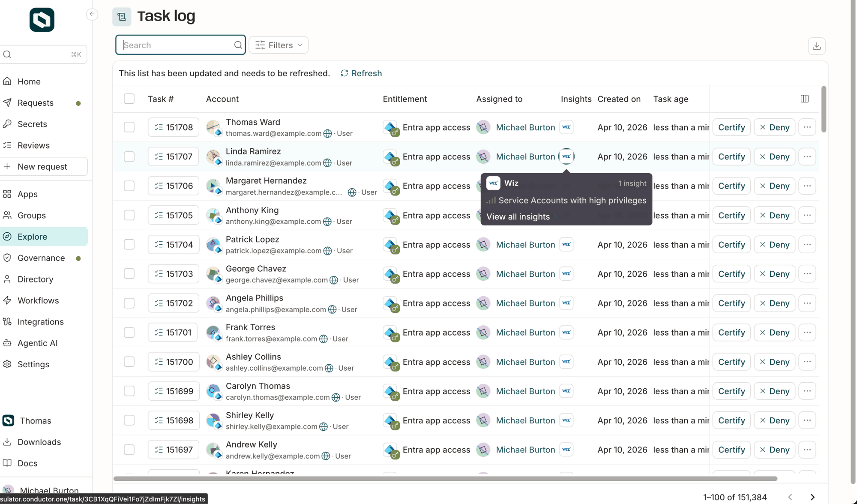857x504 pixels.
Task: Open the Governance menu item
Action: (41, 258)
